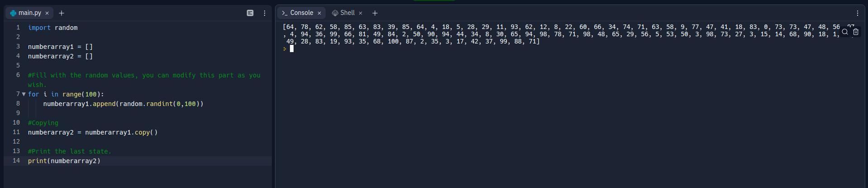
Task: Click line number 14 in the gutter
Action: coord(16,161)
